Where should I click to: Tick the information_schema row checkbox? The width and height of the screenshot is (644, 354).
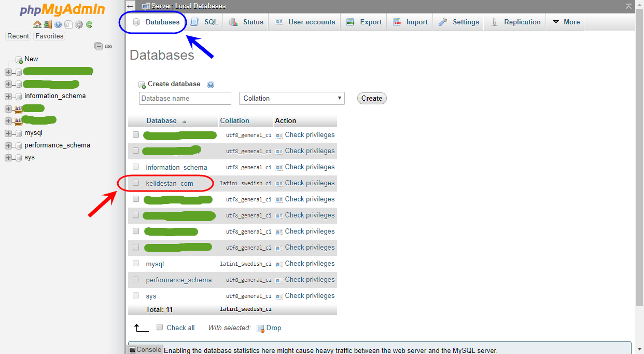(x=136, y=167)
